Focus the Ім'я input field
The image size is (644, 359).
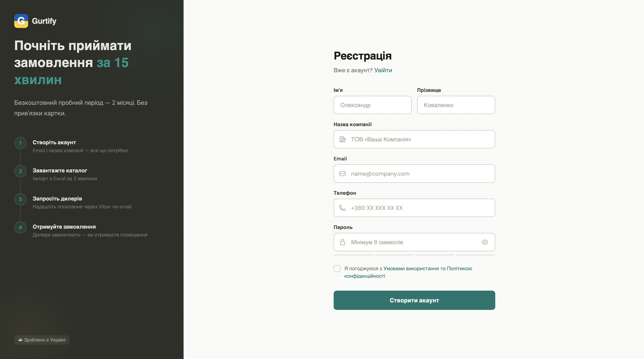[x=372, y=105]
